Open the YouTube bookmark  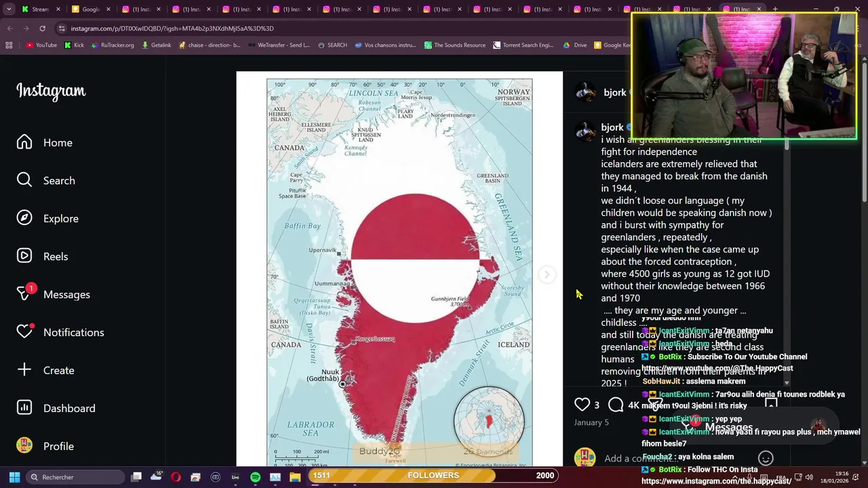tap(41, 45)
